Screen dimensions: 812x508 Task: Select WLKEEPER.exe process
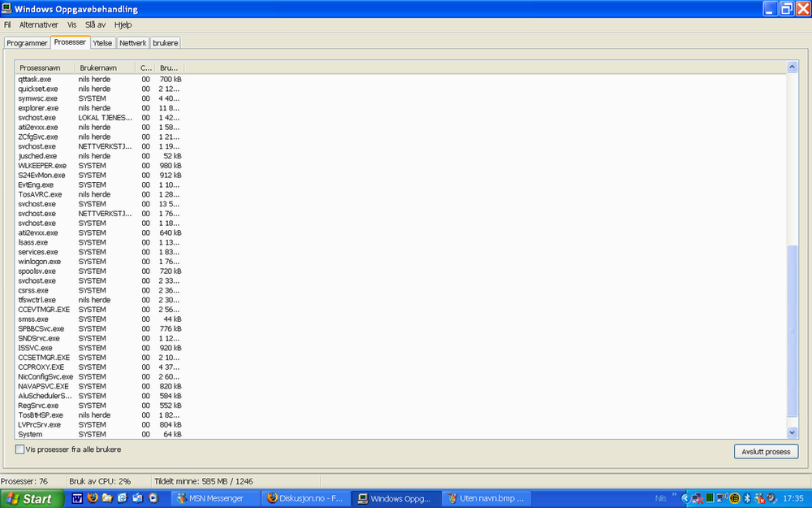coord(99,166)
